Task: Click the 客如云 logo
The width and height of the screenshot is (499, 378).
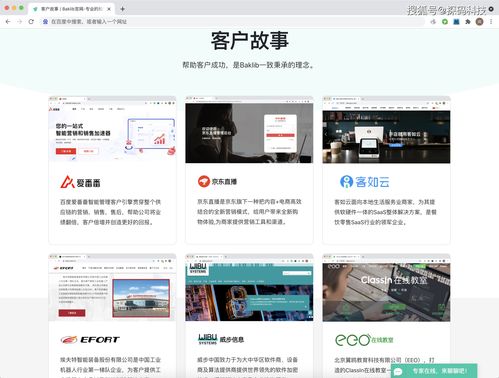Action: coord(365,182)
